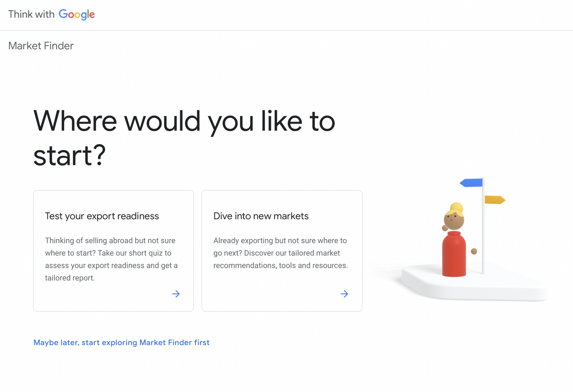Viewport: 573px width, 392px height.
Task: Open Think with Google home link
Action: click(51, 15)
